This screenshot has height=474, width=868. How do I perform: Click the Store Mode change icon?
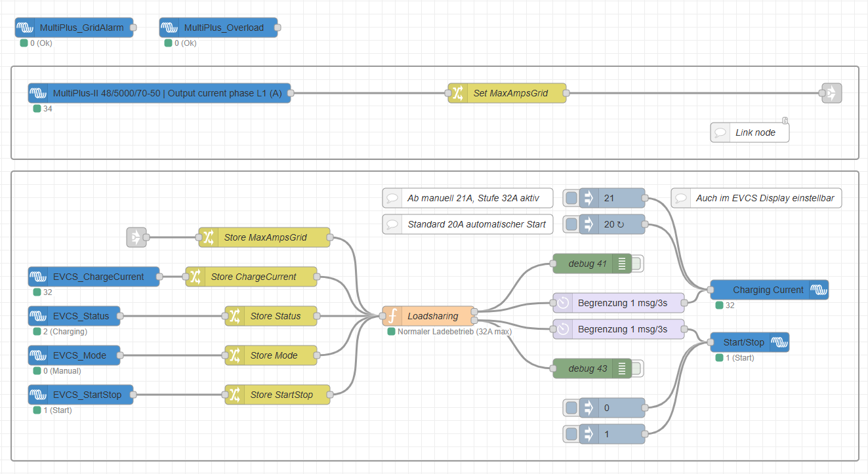[234, 355]
